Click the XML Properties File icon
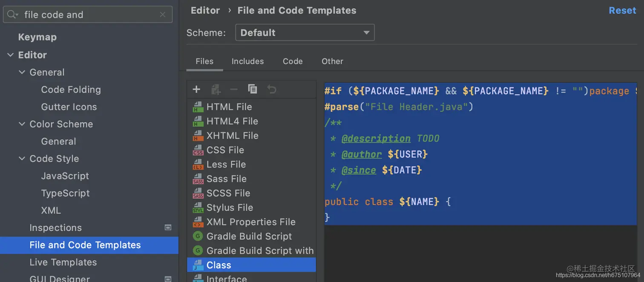This screenshot has width=644, height=282. pyautogui.click(x=198, y=222)
